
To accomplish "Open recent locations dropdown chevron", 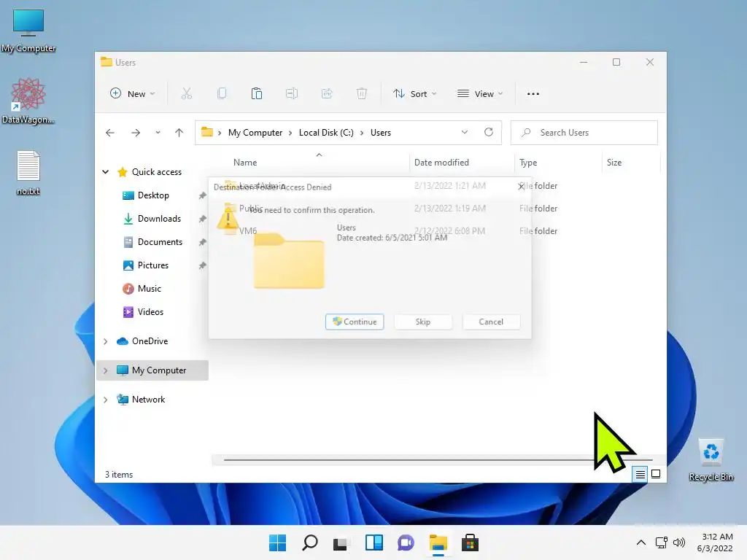I will point(158,133).
